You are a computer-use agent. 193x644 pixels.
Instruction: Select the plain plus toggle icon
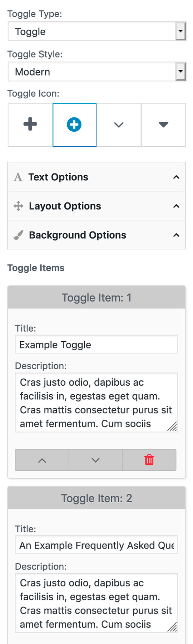(30, 125)
